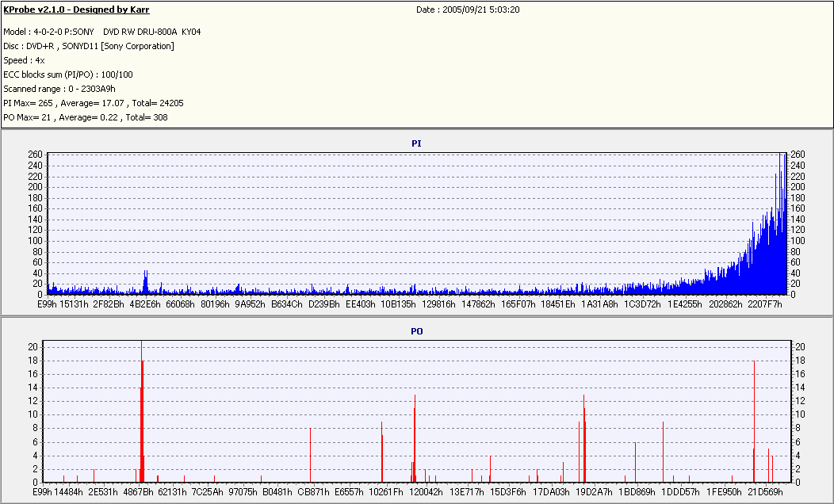Click the PO Max= 21 statistics line
The image size is (834, 504).
[86, 117]
